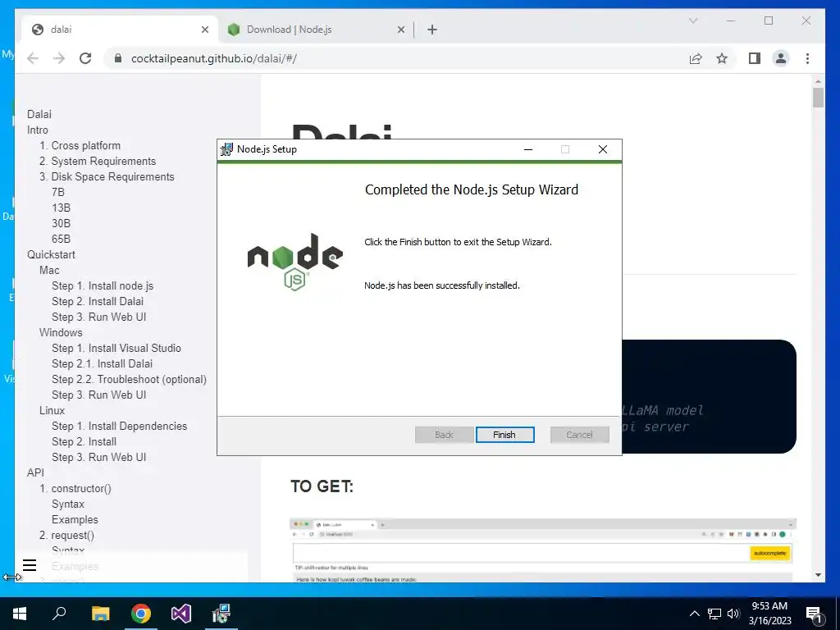This screenshot has height=630, width=840.
Task: Switch to Download | Node.js tab
Action: pyautogui.click(x=314, y=30)
